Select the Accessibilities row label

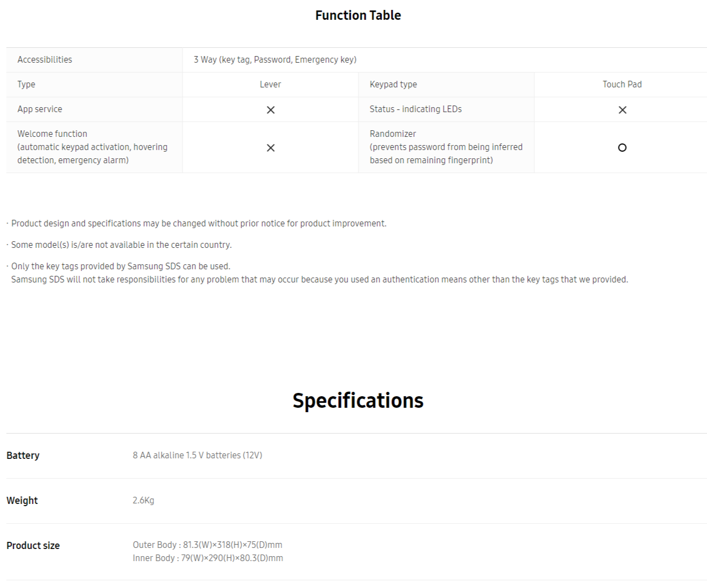point(45,59)
